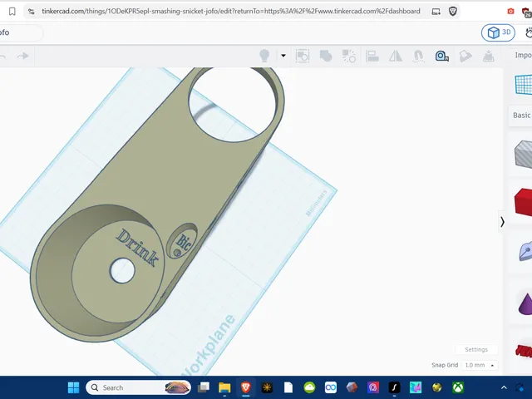Pick the red Box shape
Image resolution: width=532 pixels, height=399 pixels.
click(524, 202)
